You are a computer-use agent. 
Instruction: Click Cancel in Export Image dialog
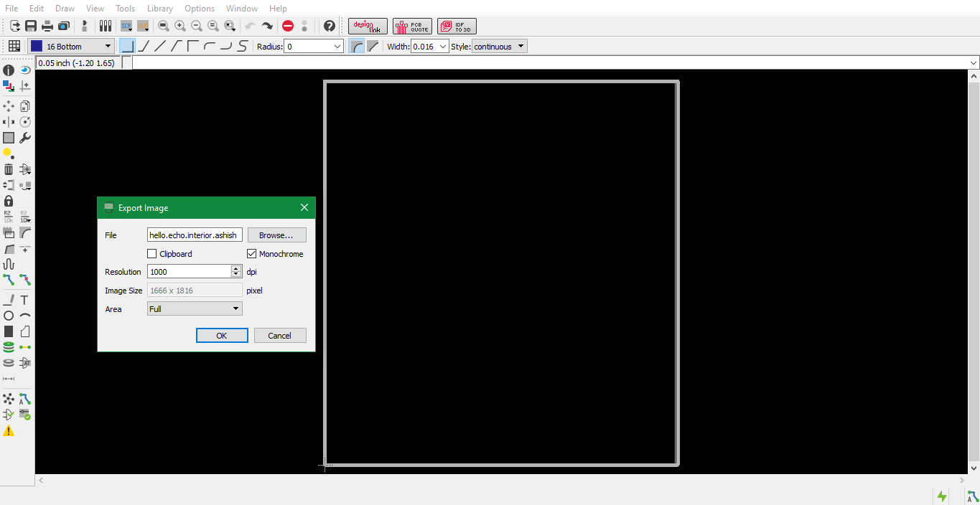pyautogui.click(x=280, y=336)
